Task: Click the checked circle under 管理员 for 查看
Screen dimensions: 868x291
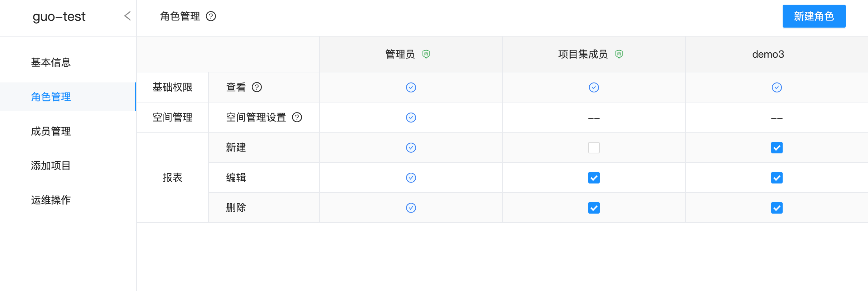Action: [411, 87]
